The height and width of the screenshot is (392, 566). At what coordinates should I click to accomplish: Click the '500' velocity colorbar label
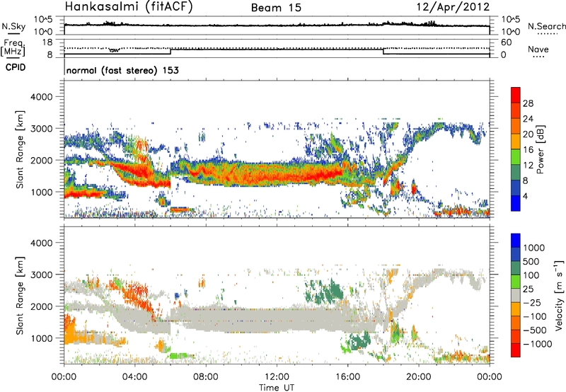pyautogui.click(x=533, y=262)
